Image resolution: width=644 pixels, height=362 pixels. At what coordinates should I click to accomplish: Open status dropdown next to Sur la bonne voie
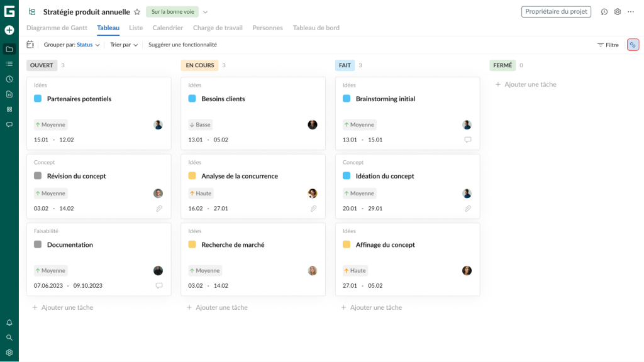(x=206, y=12)
